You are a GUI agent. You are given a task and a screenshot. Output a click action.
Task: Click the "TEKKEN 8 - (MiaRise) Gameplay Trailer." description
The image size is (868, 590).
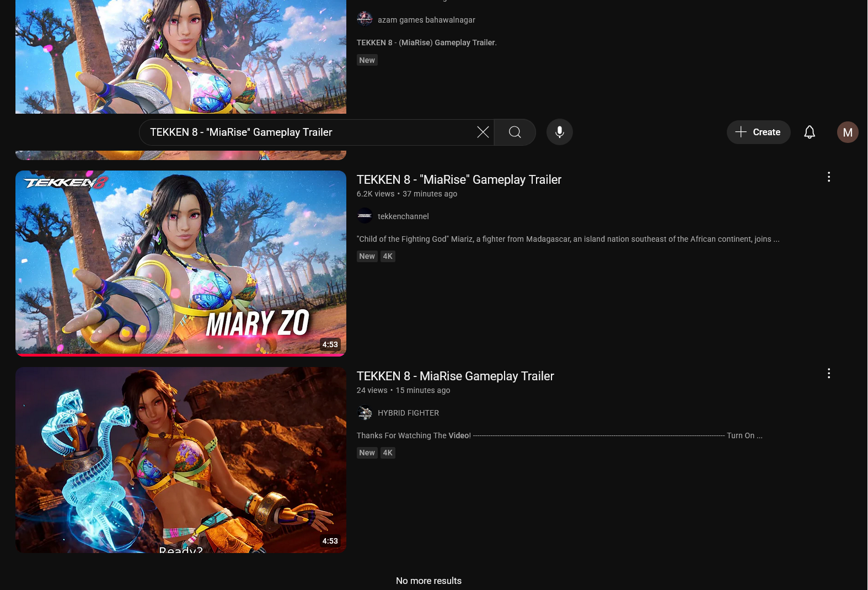tap(427, 42)
